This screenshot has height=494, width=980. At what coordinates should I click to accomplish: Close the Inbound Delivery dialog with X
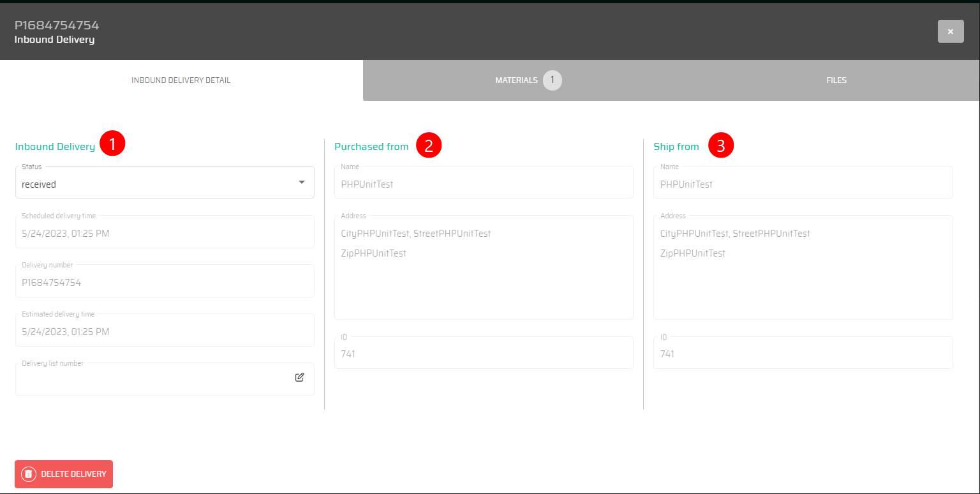point(950,31)
